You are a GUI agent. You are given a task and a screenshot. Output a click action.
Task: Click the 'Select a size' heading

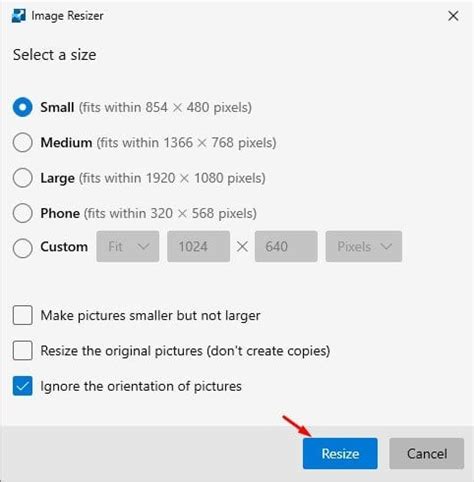[55, 55]
